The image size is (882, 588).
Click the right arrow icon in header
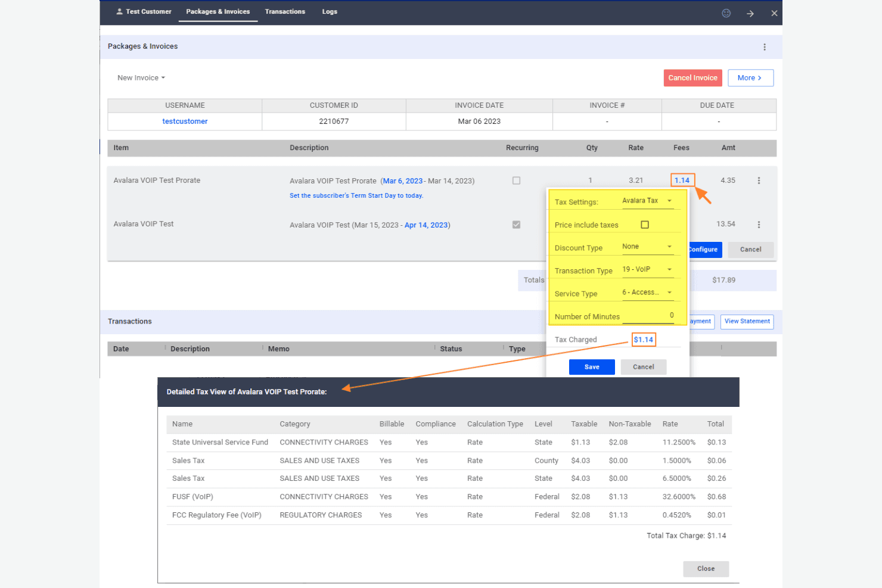(x=750, y=13)
